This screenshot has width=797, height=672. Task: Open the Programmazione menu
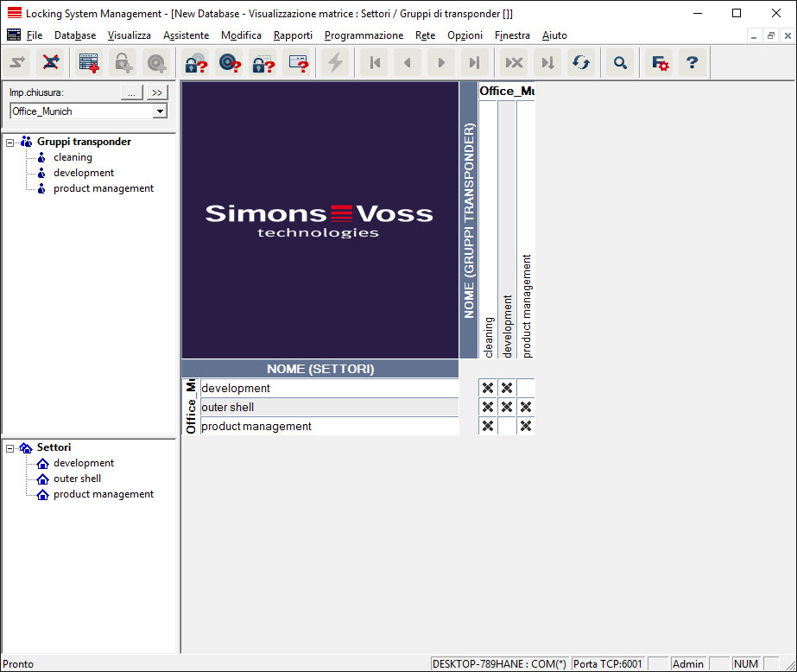pos(364,35)
